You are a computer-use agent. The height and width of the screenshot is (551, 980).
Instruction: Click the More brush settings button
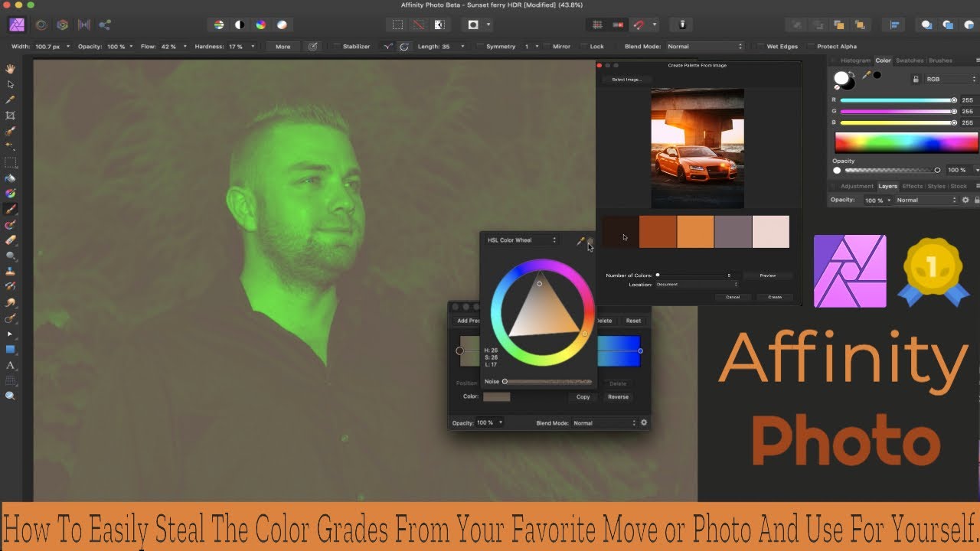tap(283, 47)
